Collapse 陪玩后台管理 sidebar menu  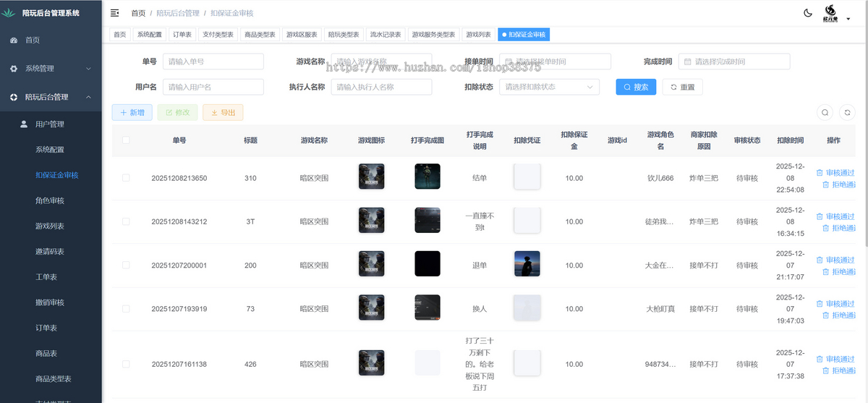[51, 97]
